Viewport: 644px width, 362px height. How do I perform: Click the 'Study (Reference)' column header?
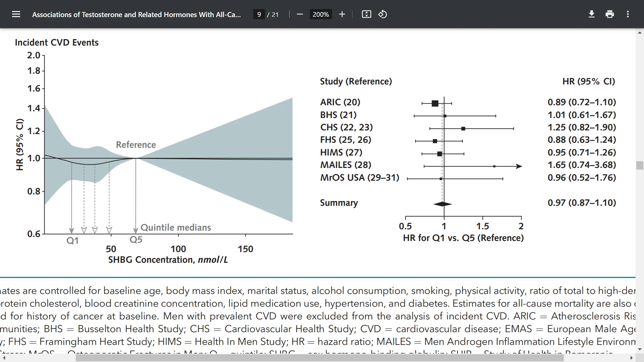point(356,81)
